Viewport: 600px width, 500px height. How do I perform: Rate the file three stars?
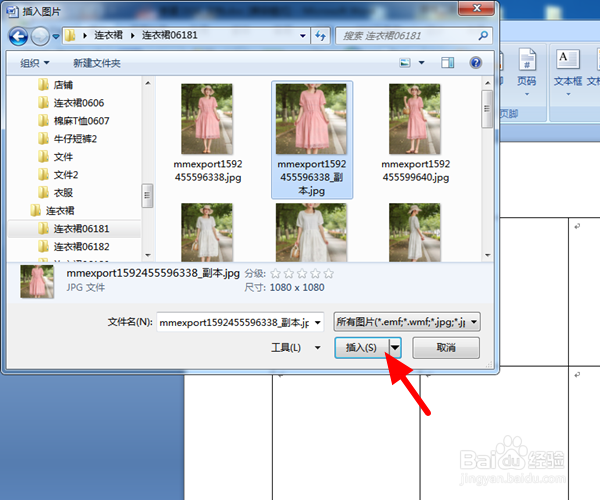coord(302,274)
